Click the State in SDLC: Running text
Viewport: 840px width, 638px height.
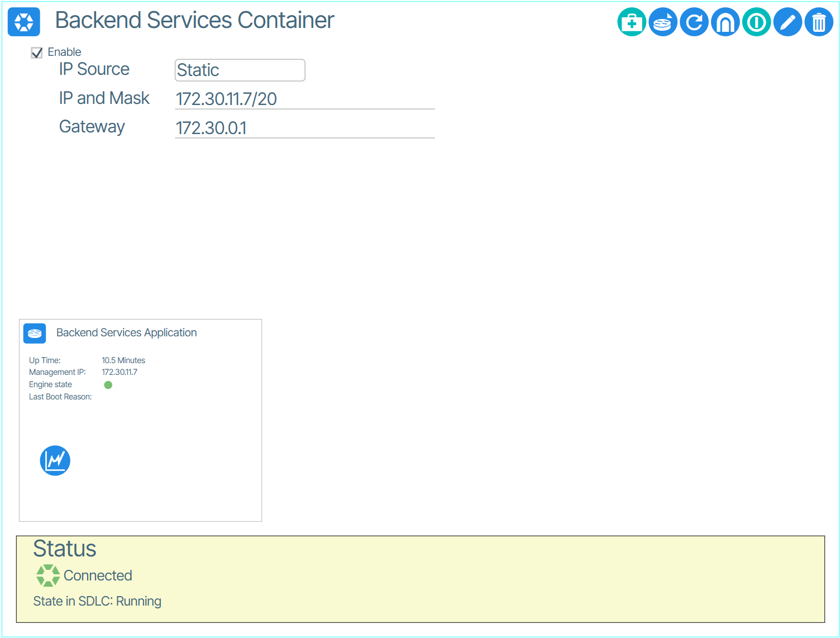coord(97,602)
